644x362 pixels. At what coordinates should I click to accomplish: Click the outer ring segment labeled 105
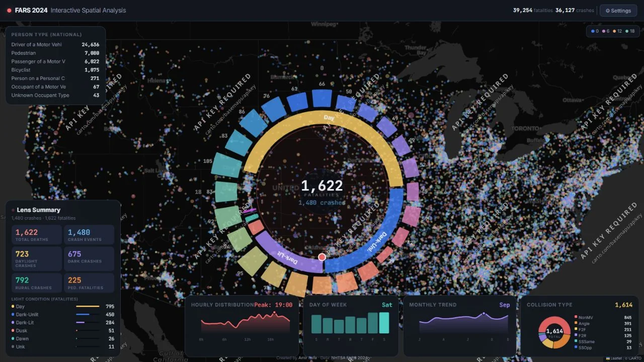226,165
